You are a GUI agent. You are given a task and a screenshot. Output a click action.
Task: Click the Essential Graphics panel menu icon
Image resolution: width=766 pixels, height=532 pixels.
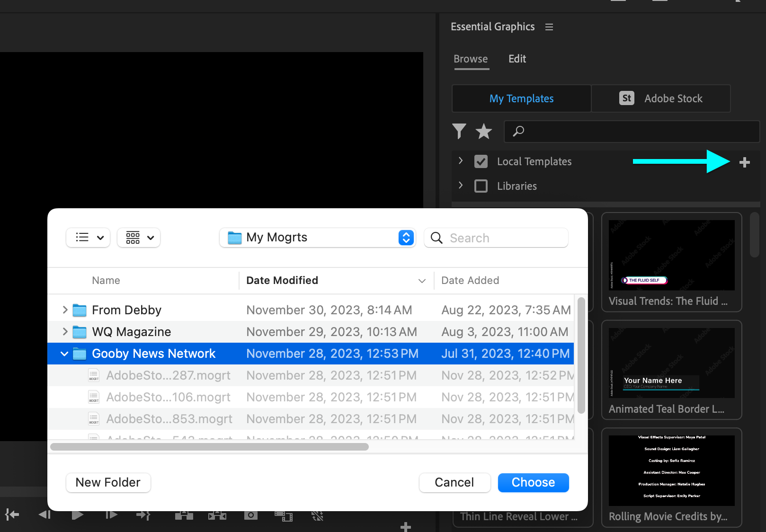pyautogui.click(x=549, y=27)
